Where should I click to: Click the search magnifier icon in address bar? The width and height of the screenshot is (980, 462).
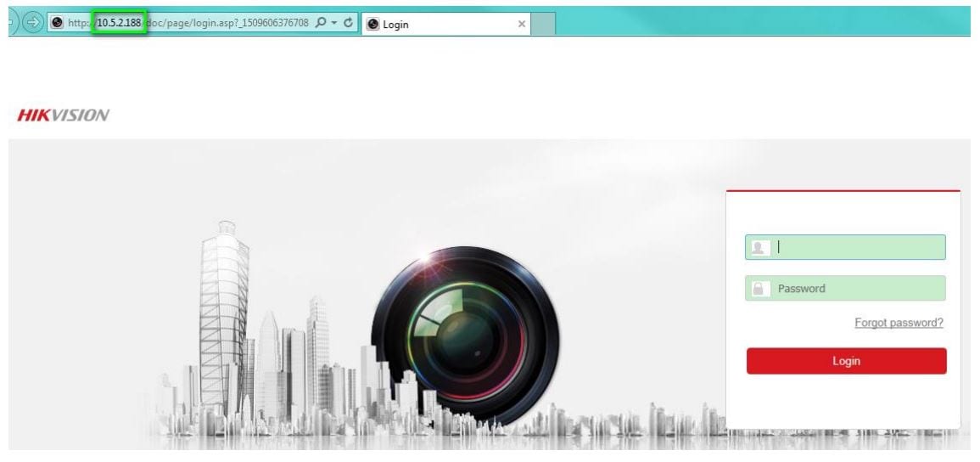pos(321,23)
